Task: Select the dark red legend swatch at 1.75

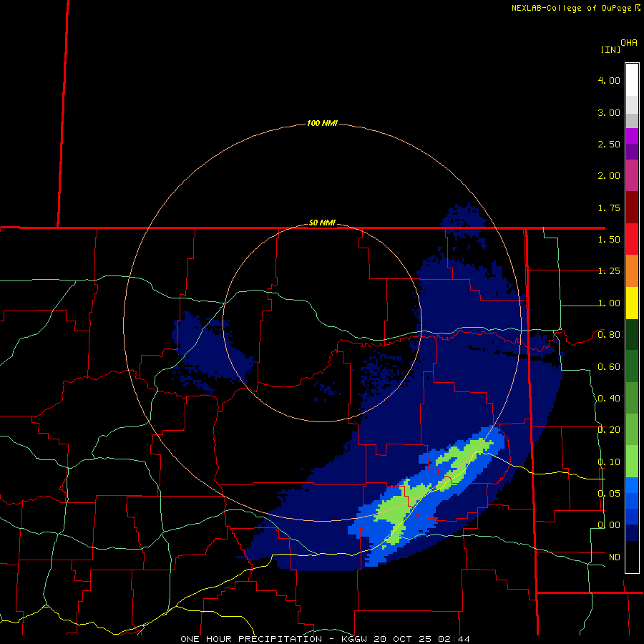Action: [632, 208]
